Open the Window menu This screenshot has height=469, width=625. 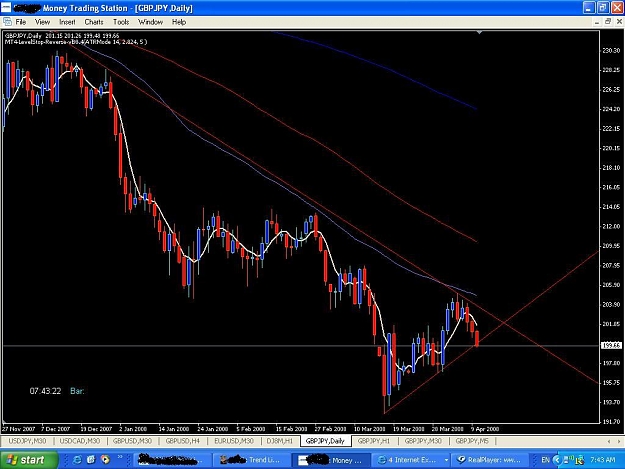click(x=150, y=22)
